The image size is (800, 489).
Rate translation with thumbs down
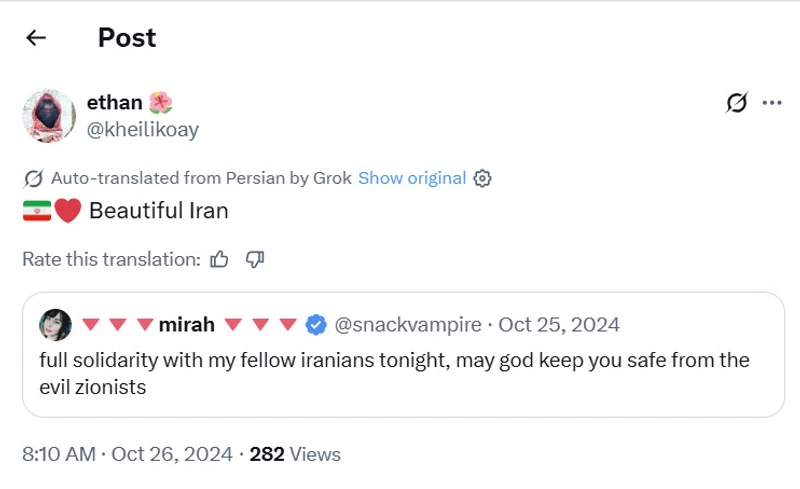tap(254, 259)
